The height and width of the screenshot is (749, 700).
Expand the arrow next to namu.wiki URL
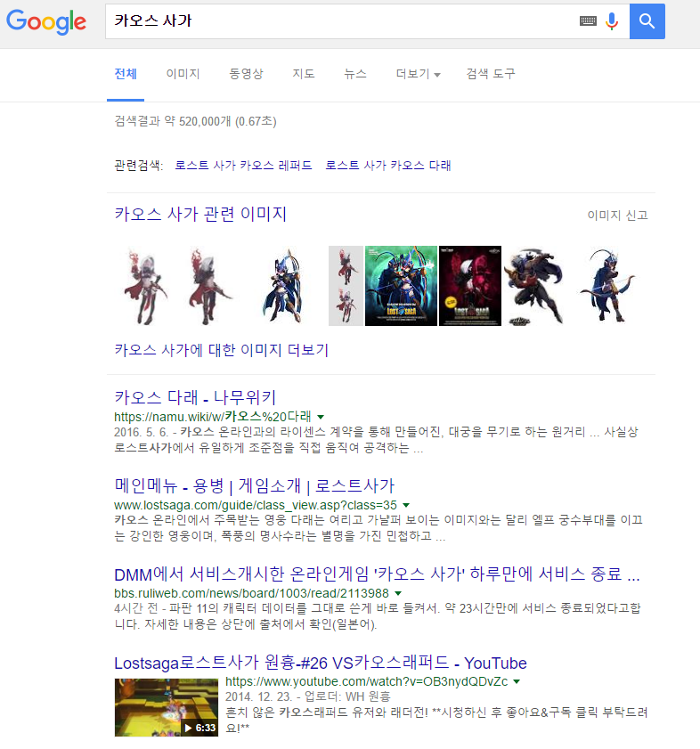point(321,417)
